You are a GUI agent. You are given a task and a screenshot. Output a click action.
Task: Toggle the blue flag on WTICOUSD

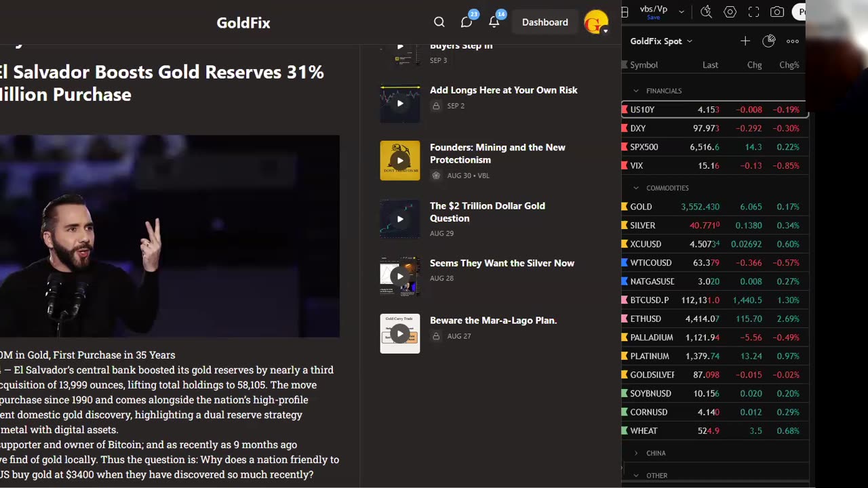coord(625,262)
